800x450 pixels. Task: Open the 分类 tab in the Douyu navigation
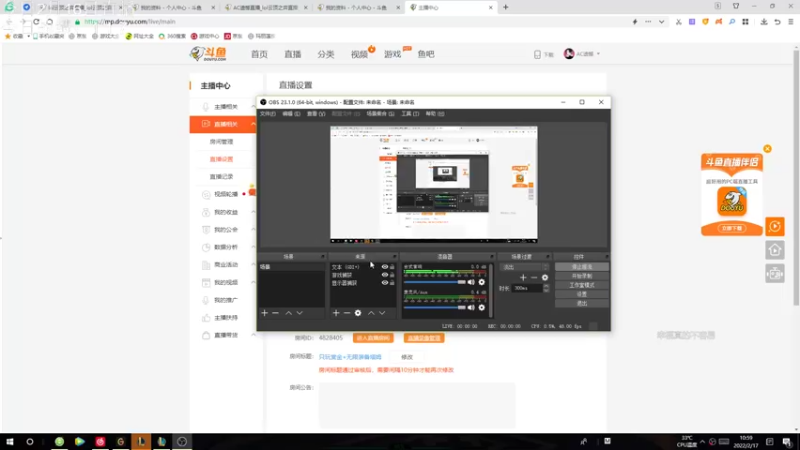tap(326, 54)
